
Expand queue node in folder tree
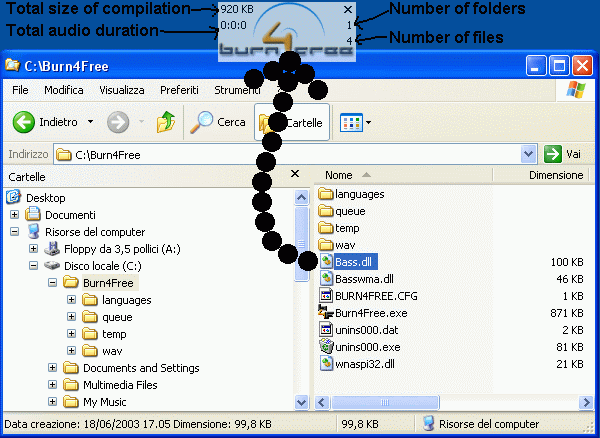[x=71, y=316]
